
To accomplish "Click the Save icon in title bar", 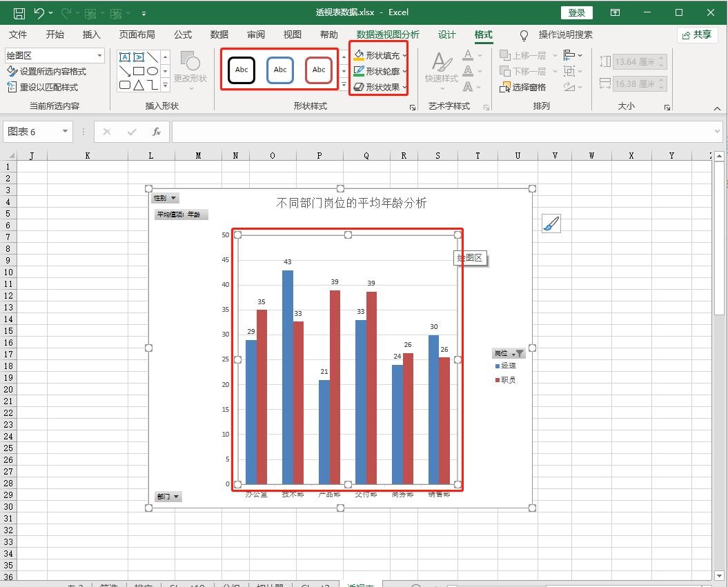I will [x=19, y=13].
